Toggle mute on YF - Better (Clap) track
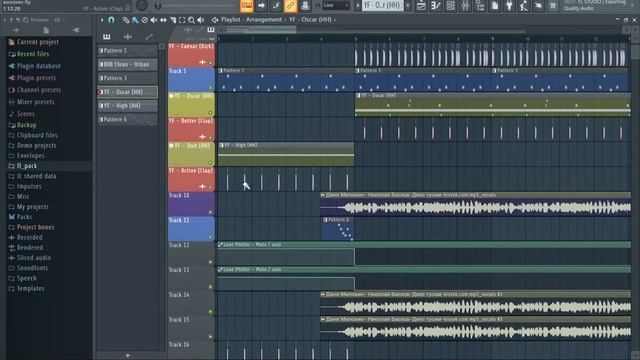640x360 pixels. [x=211, y=138]
